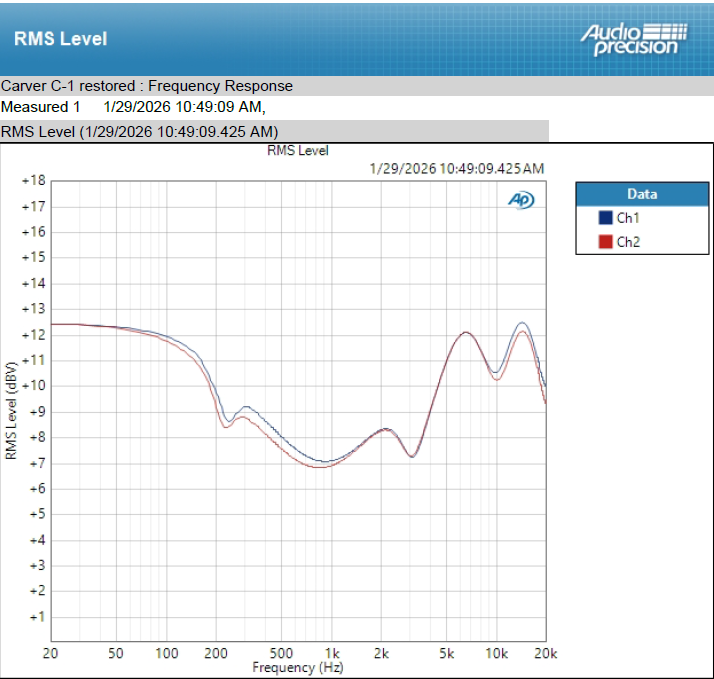Click the Frequency (Hz) axis label
Screen dimensions: 714x679
click(x=298, y=668)
